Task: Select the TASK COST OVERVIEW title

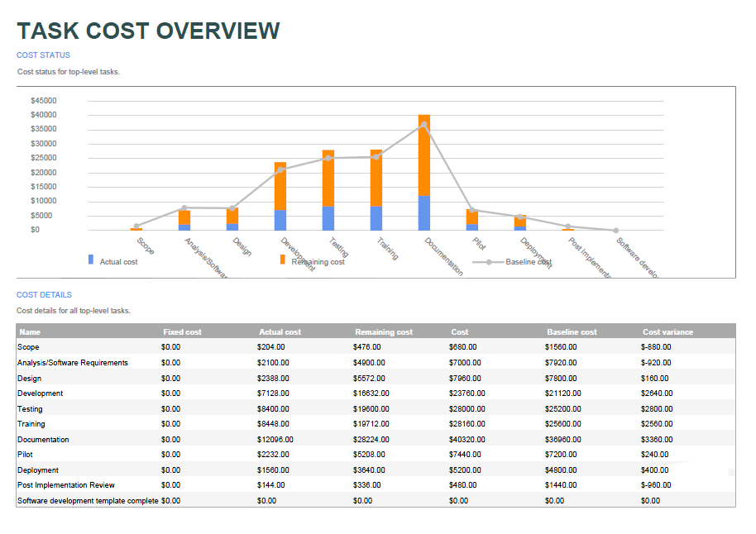Action: tap(149, 31)
